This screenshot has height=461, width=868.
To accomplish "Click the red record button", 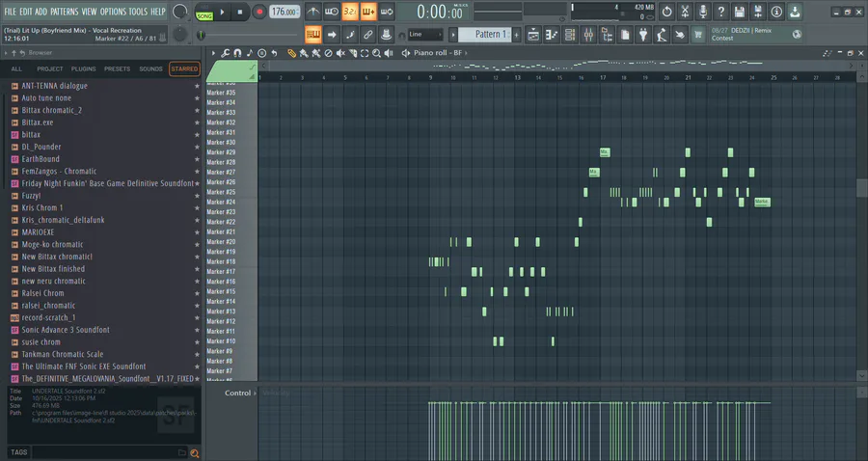I will click(258, 12).
